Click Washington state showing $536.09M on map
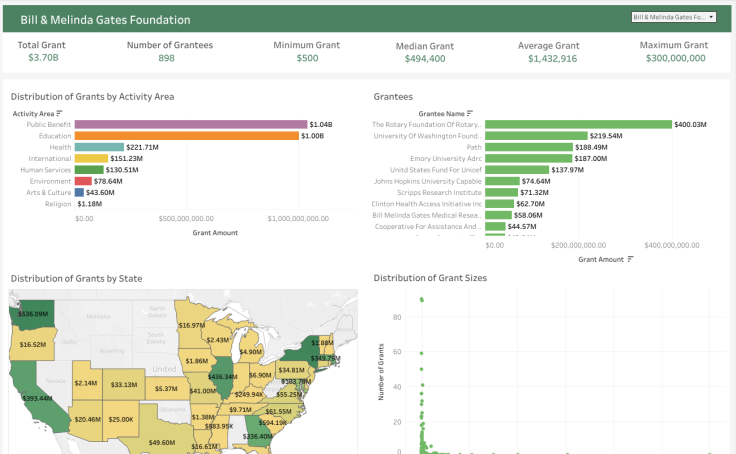 33,310
